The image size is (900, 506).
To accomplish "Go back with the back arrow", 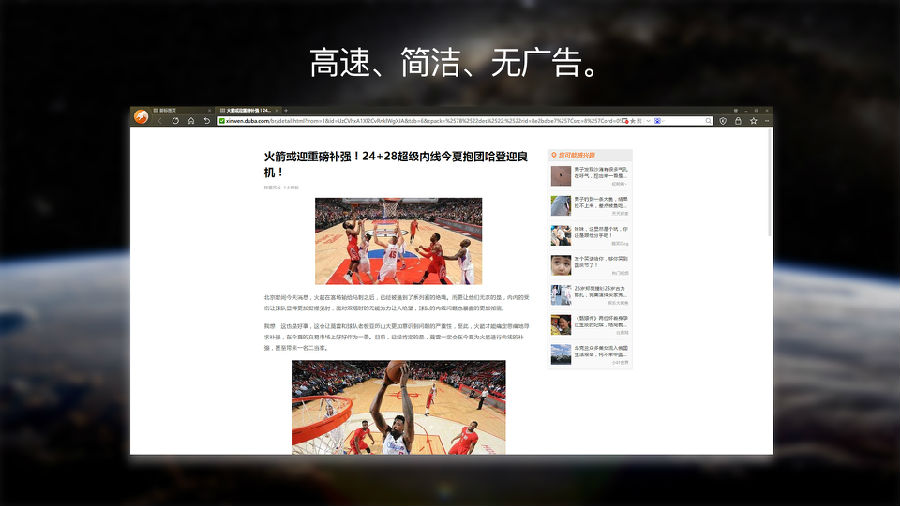I will coord(160,121).
